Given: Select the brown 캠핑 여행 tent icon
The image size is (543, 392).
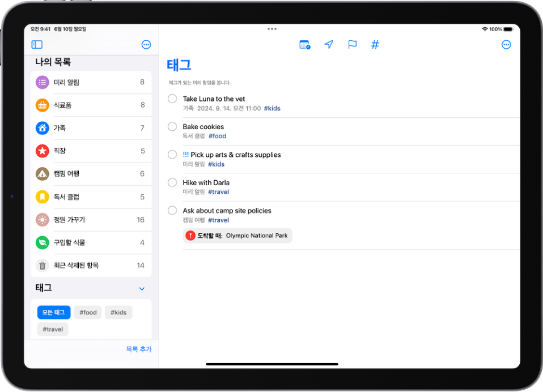Looking at the screenshot, I should 43,174.
